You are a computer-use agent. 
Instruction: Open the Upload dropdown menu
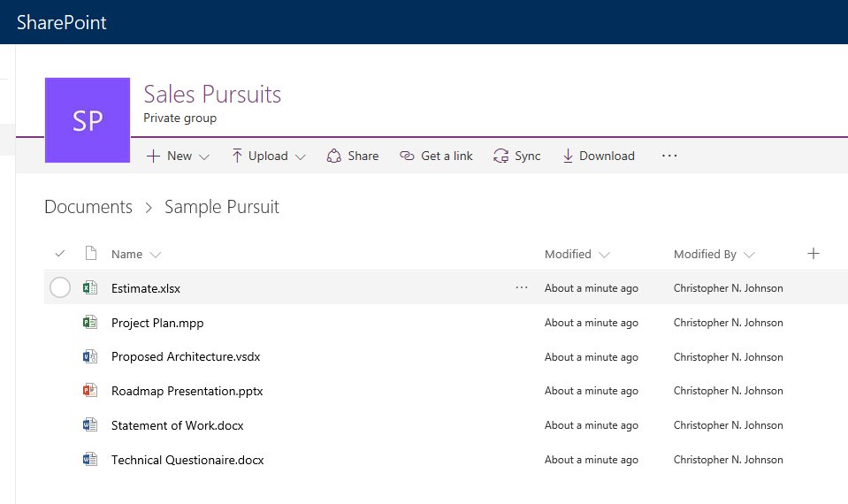coord(268,156)
